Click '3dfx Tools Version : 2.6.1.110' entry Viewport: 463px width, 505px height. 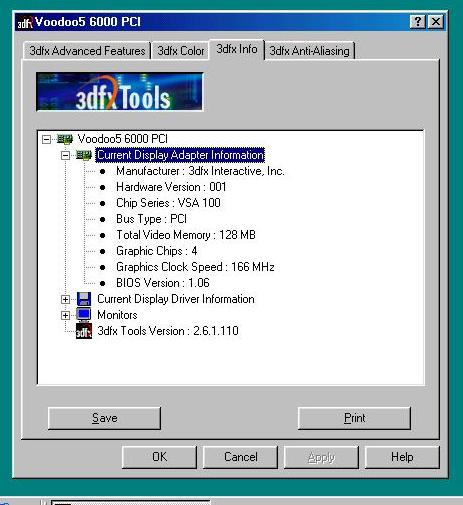pyautogui.click(x=168, y=331)
